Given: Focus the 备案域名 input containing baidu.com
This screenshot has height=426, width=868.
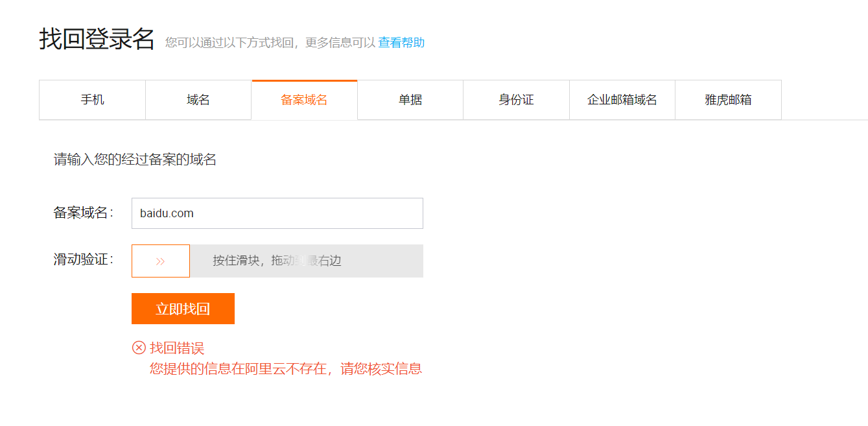Looking at the screenshot, I should (x=277, y=213).
